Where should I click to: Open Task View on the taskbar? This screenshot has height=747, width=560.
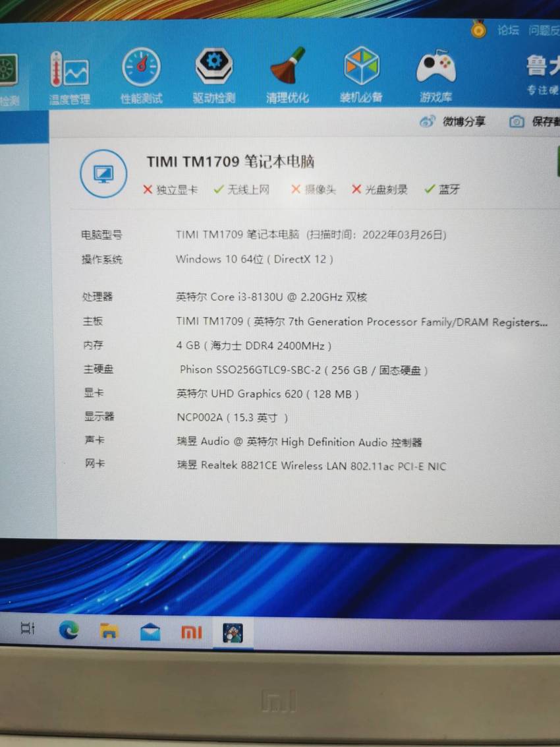coord(28,628)
